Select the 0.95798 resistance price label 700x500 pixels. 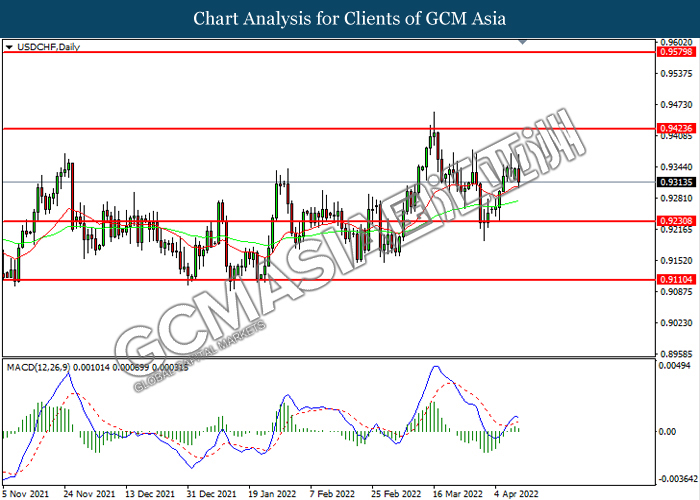[676, 52]
